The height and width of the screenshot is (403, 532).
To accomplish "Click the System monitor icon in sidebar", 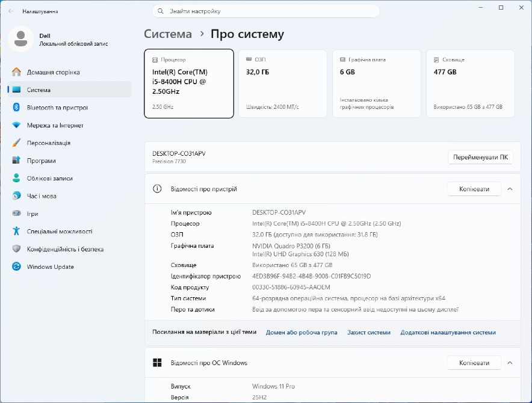I will point(16,90).
